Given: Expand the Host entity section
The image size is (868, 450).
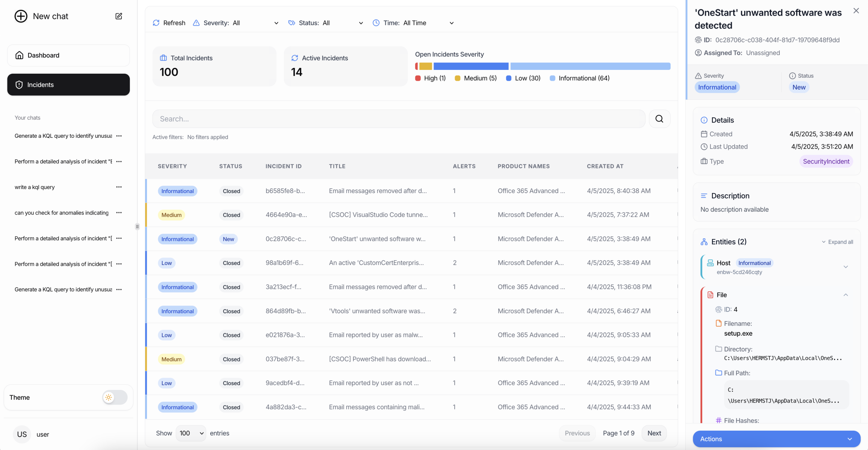Looking at the screenshot, I should tap(846, 267).
